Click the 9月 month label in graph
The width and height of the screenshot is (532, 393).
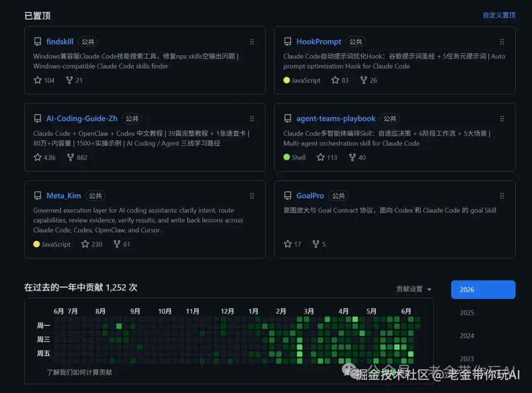click(135, 311)
